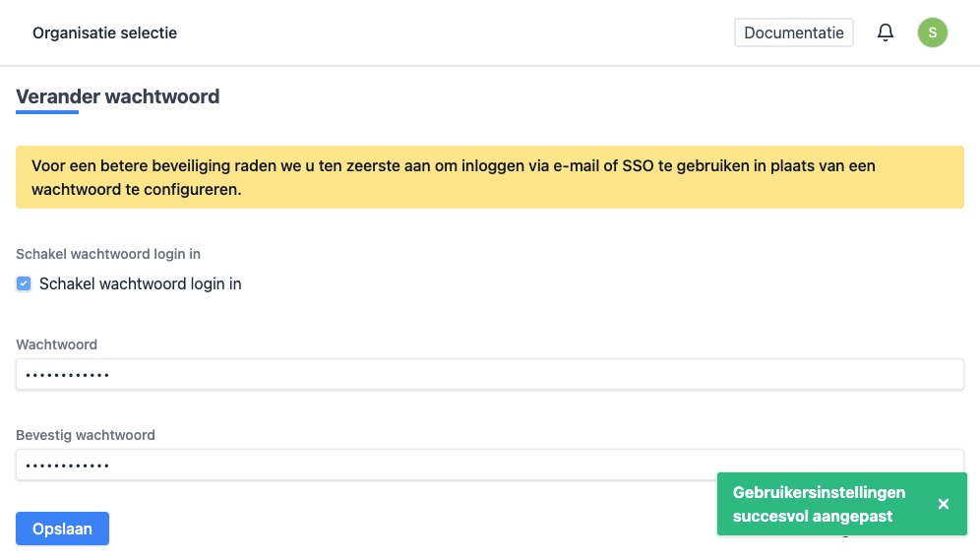
Task: Click the Wachtwoord field label
Action: [x=57, y=344]
